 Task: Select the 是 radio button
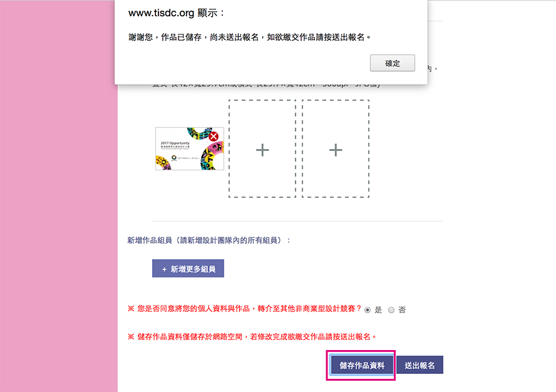tap(368, 310)
